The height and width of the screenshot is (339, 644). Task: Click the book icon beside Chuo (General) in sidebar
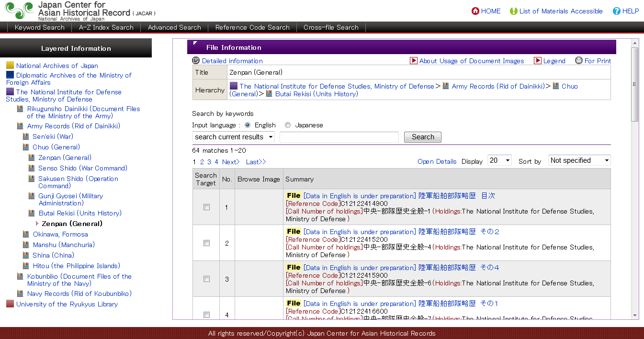click(x=26, y=147)
